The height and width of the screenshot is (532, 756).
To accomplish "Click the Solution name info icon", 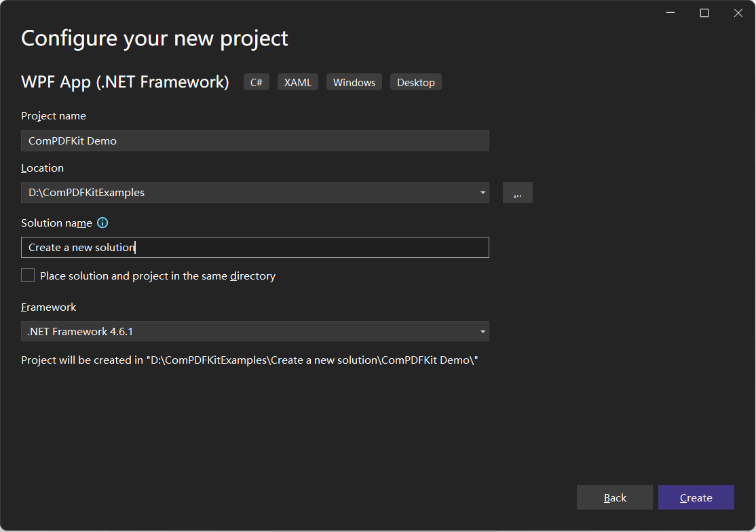I will click(102, 223).
